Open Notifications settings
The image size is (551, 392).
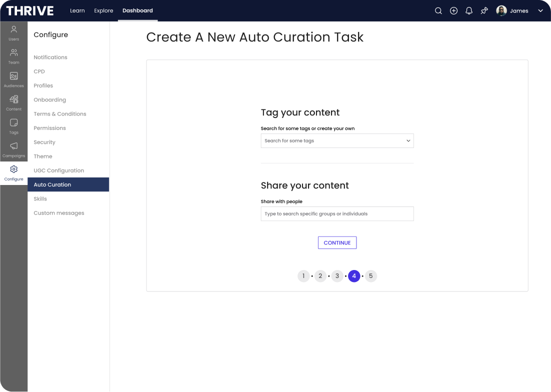tap(50, 57)
